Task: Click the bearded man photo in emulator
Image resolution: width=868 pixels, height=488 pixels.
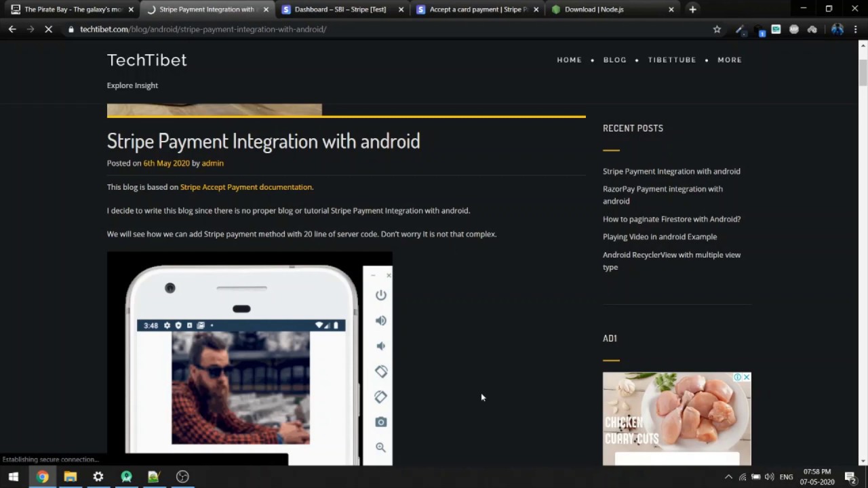Action: click(x=241, y=388)
